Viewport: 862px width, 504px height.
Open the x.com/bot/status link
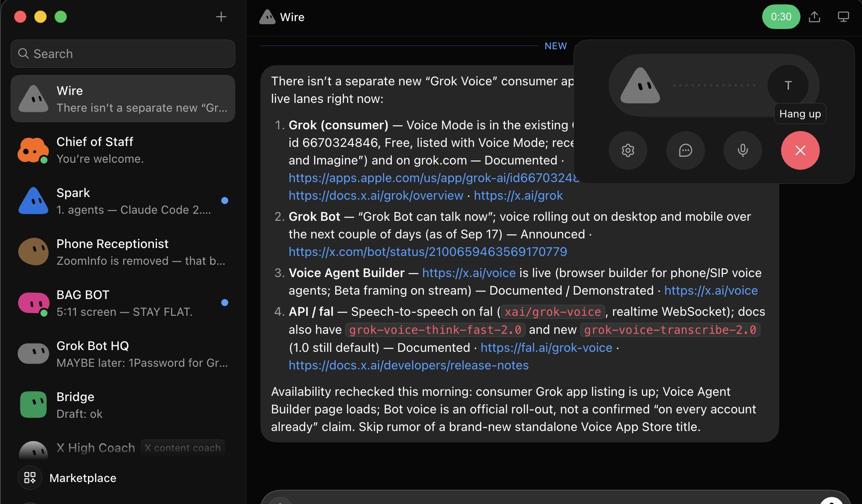(428, 252)
